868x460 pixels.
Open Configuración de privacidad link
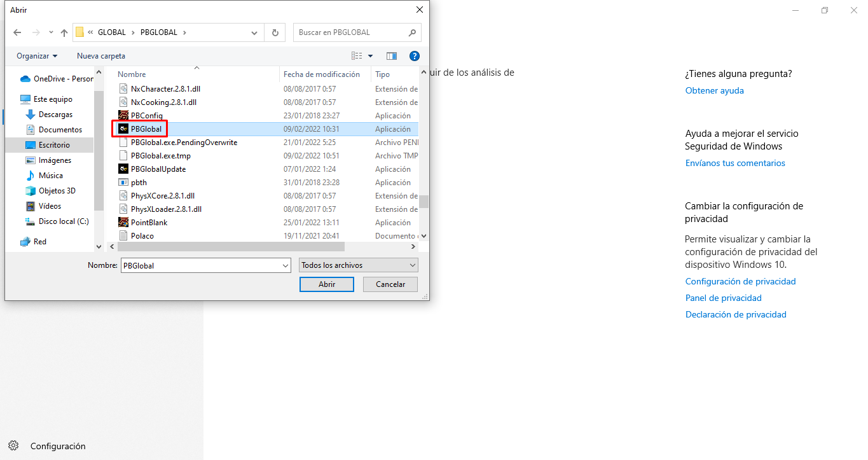point(741,281)
